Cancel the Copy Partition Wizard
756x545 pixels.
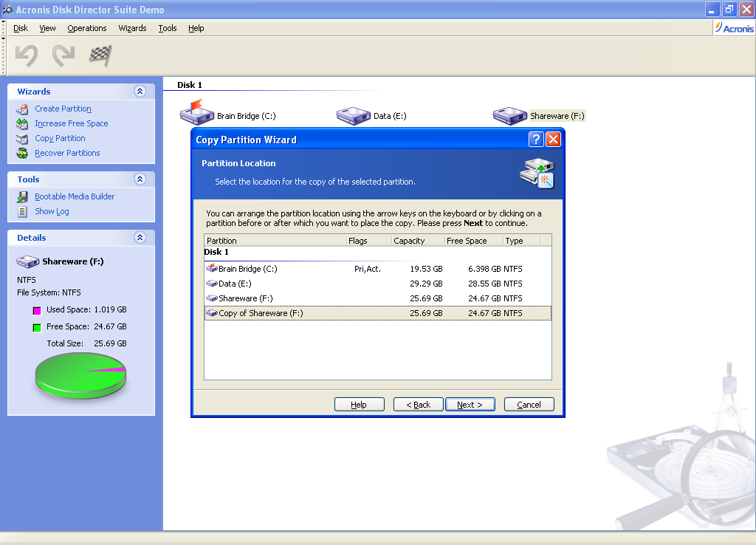pyautogui.click(x=529, y=405)
